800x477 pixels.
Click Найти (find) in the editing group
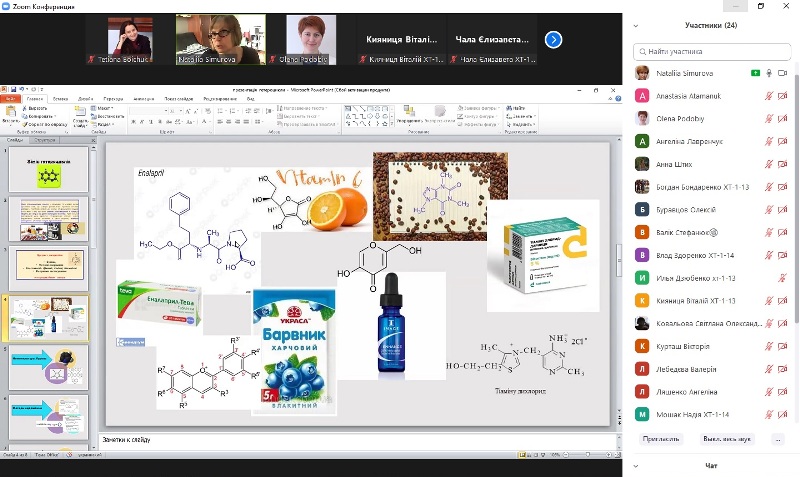[516, 108]
